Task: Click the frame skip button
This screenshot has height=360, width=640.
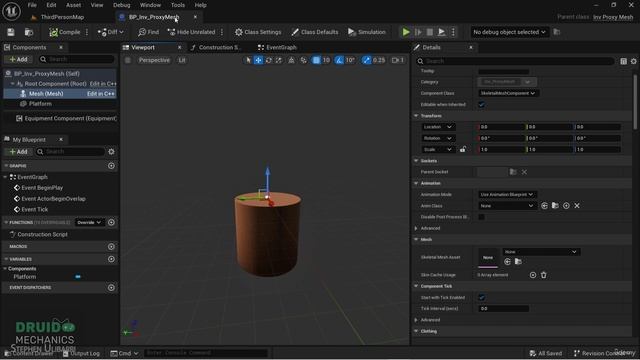Action: (x=418, y=32)
